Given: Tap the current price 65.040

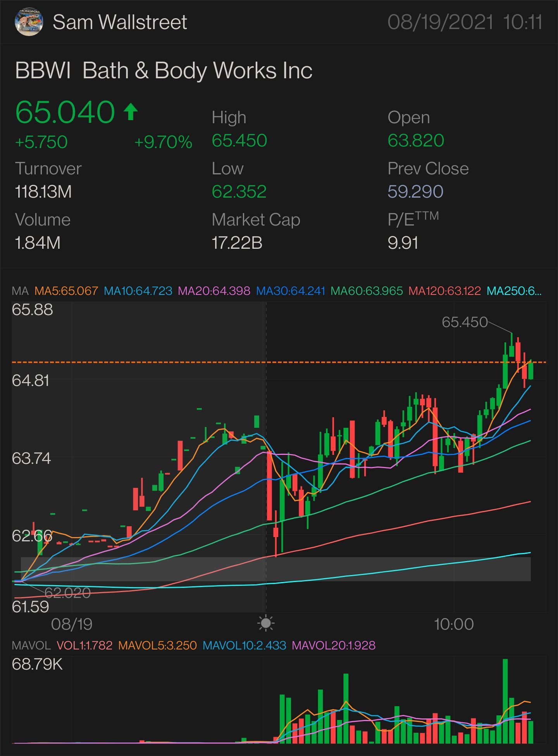Looking at the screenshot, I should [65, 112].
